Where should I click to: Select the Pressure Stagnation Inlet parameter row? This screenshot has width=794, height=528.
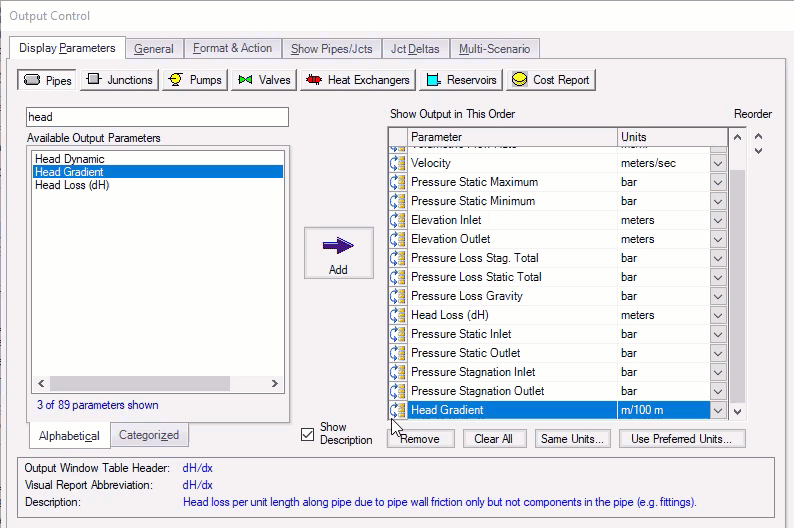click(x=558, y=372)
